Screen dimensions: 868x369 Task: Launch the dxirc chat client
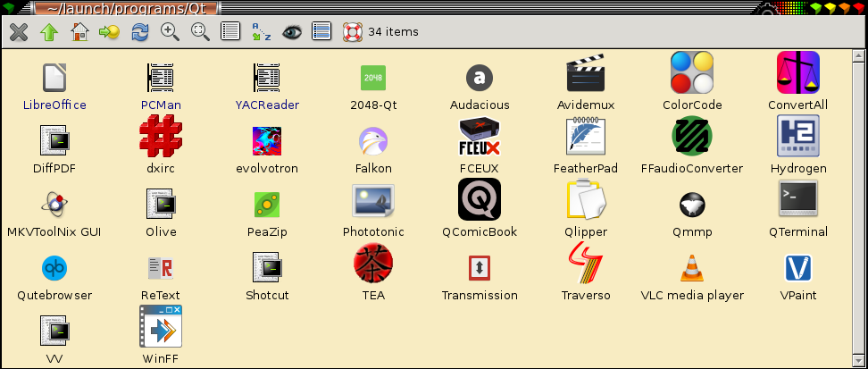tap(161, 135)
